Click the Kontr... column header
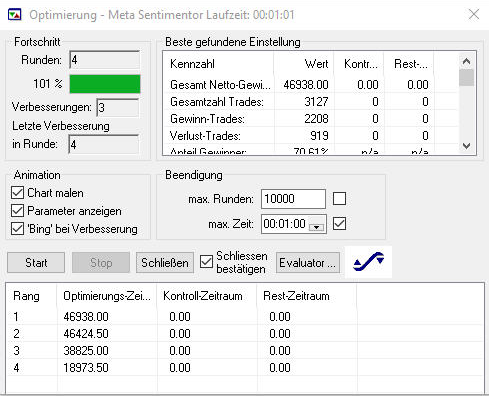 359,64
